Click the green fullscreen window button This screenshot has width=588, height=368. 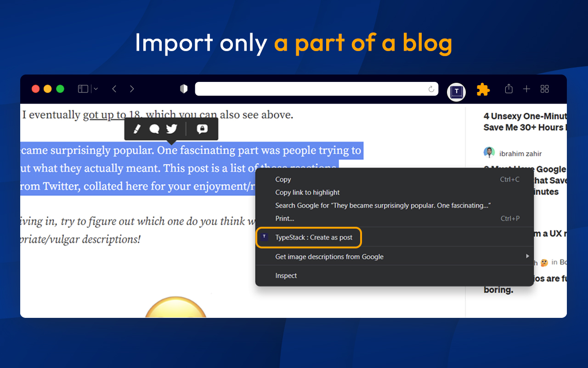[x=60, y=89]
